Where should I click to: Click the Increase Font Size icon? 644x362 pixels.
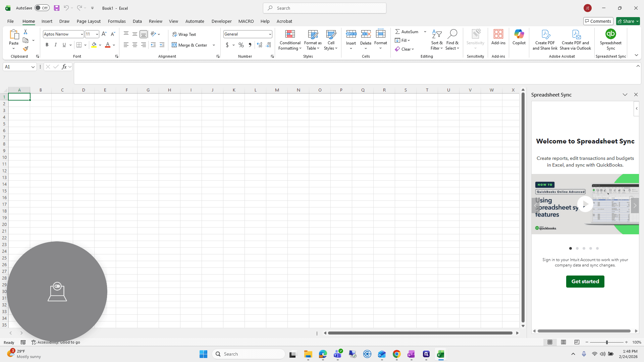tap(104, 34)
